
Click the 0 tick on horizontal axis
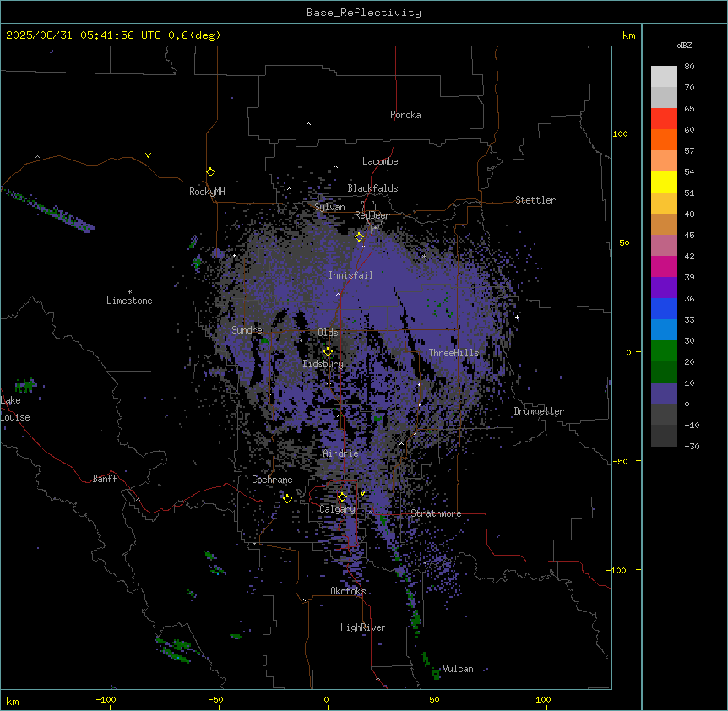click(326, 699)
